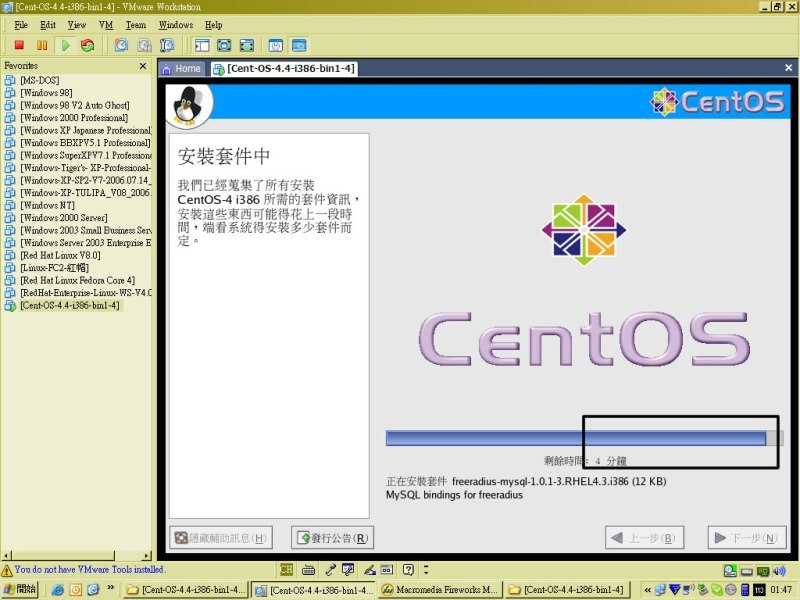800x600 pixels.
Task: Click the installation progress bar
Action: (583, 438)
